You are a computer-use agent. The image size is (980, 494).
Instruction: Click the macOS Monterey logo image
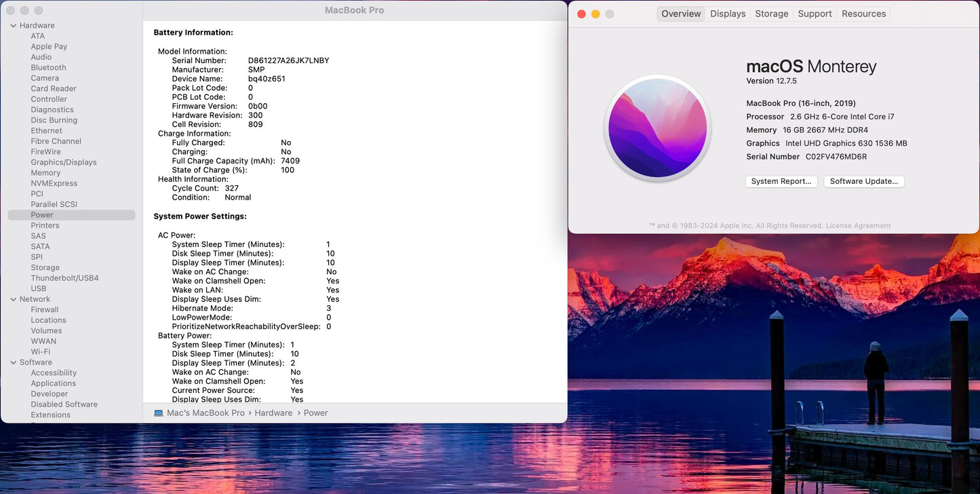click(x=657, y=128)
